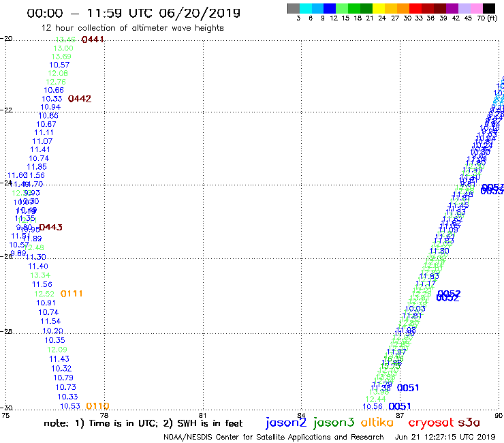This screenshot has width=504, height=443.
Task: Click the "70 (ft)" color scale label
Action: coord(487,18)
